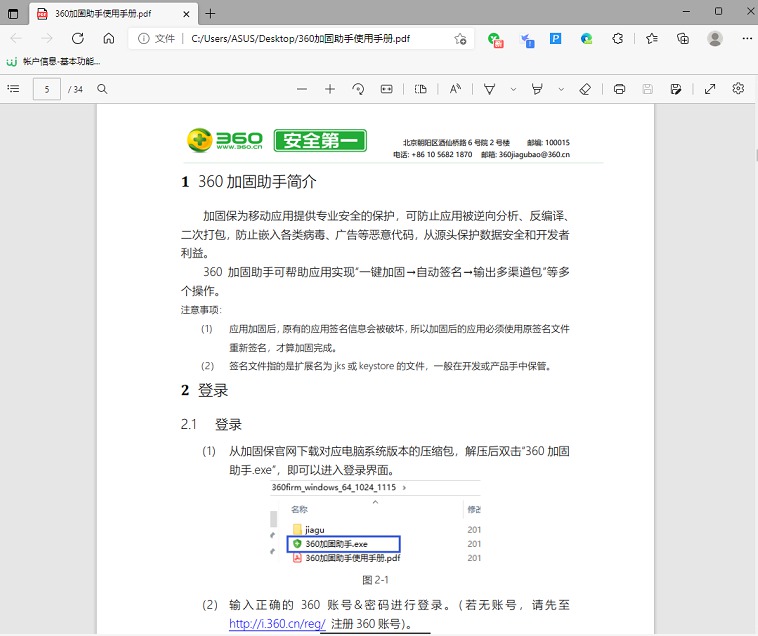758x636 pixels.
Task: Open the http://i.360.cn/reg/ link
Action: coord(277,623)
